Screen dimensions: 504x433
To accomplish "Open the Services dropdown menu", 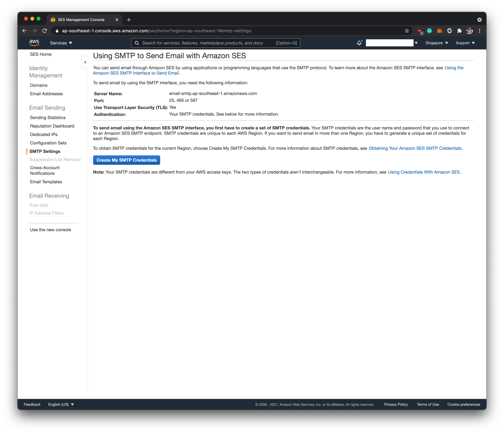I will pyautogui.click(x=61, y=43).
